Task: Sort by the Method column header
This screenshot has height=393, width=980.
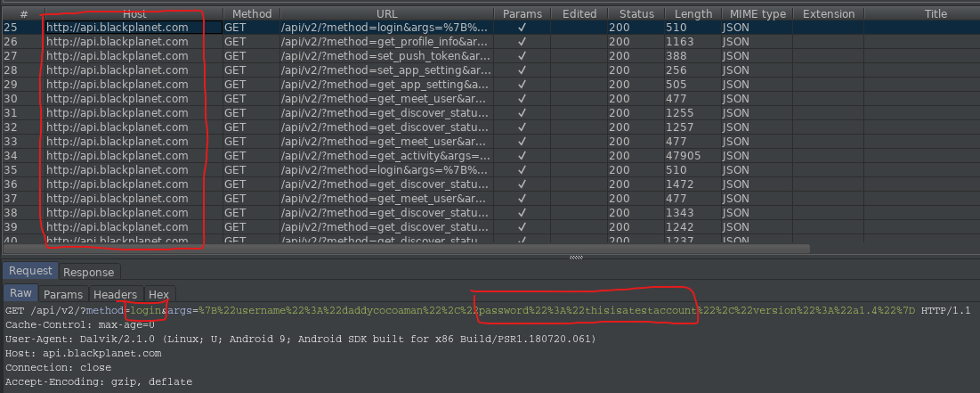Action: click(252, 14)
